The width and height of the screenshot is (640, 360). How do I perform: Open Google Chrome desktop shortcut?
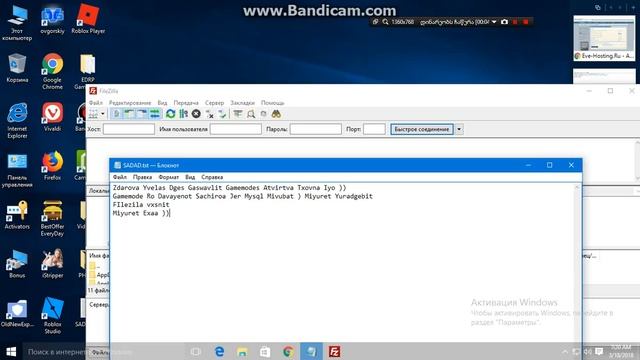pyautogui.click(x=52, y=71)
